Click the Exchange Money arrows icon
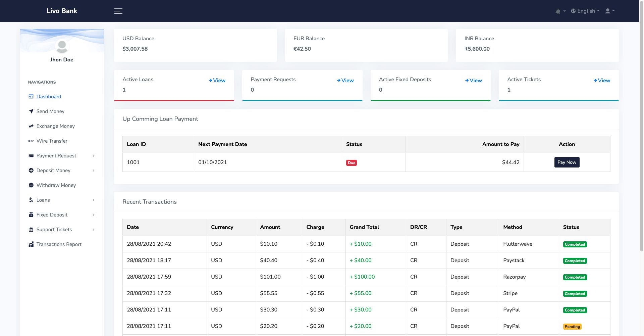Image resolution: width=644 pixels, height=336 pixels. [x=31, y=126]
